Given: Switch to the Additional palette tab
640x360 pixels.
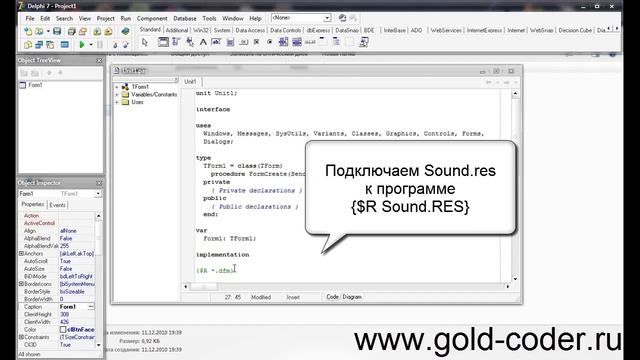Looking at the screenshot, I should tap(177, 30).
